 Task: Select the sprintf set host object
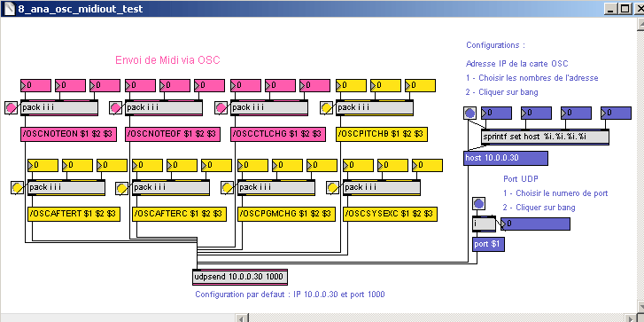[x=545, y=137]
